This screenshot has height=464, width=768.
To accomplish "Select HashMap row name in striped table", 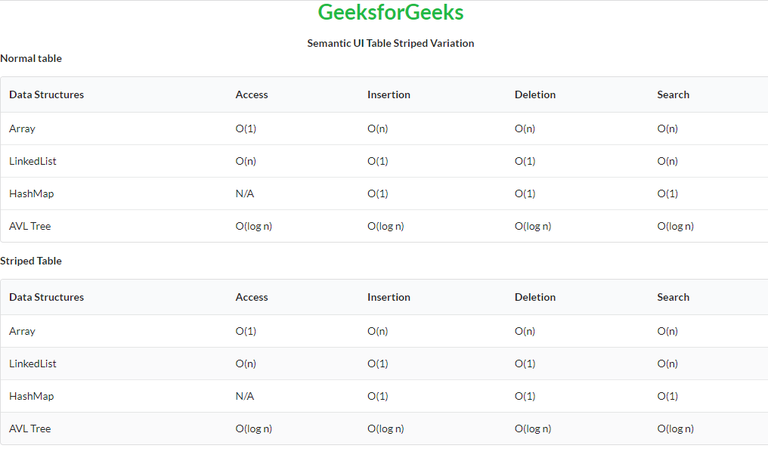I will pos(32,396).
